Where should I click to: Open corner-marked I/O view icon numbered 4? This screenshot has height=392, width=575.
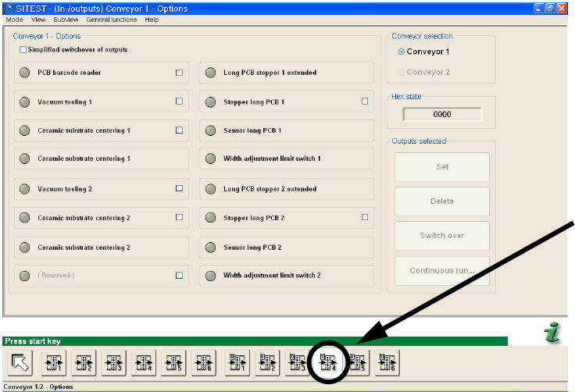pos(327,362)
